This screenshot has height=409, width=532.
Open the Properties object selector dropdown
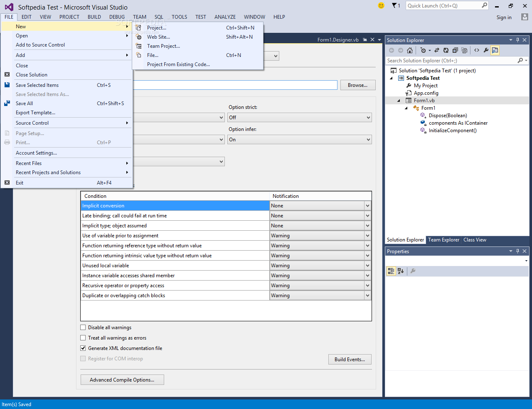coord(526,261)
